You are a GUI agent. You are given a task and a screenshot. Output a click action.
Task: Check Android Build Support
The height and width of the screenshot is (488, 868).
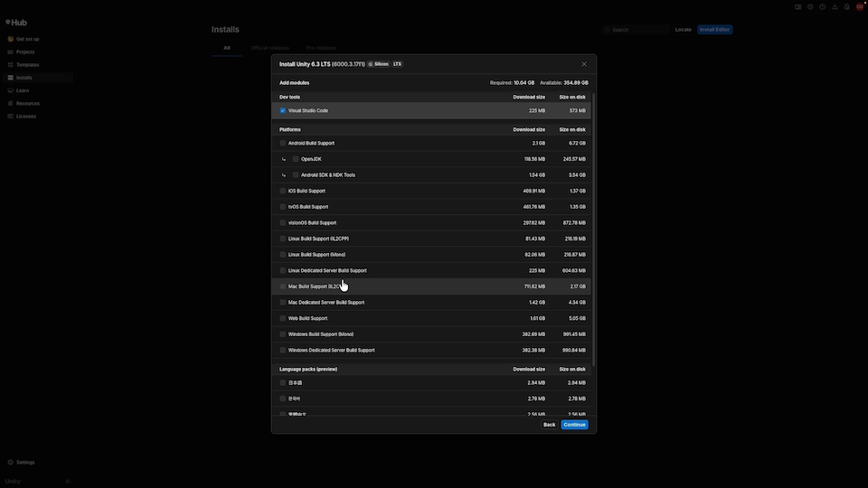[283, 144]
